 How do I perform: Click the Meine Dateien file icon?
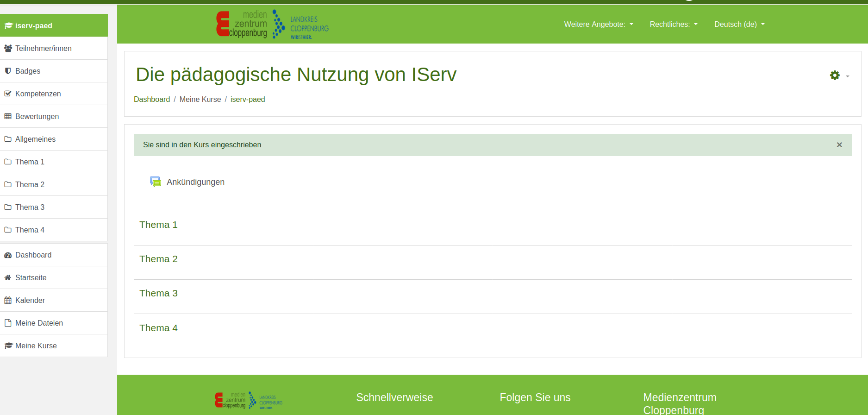[x=8, y=323]
